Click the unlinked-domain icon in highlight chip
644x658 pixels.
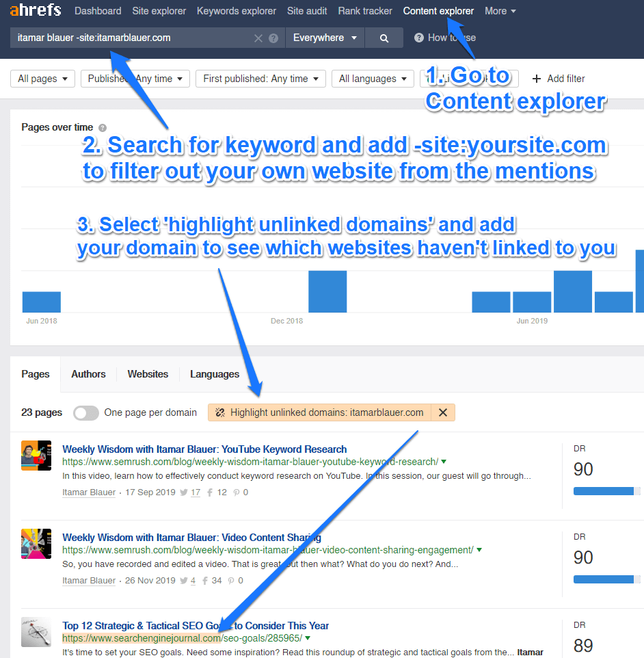(220, 412)
